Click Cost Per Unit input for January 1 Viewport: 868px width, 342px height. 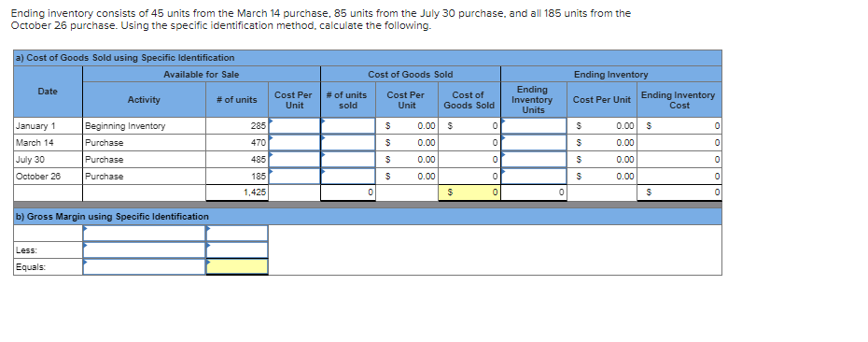295,125
